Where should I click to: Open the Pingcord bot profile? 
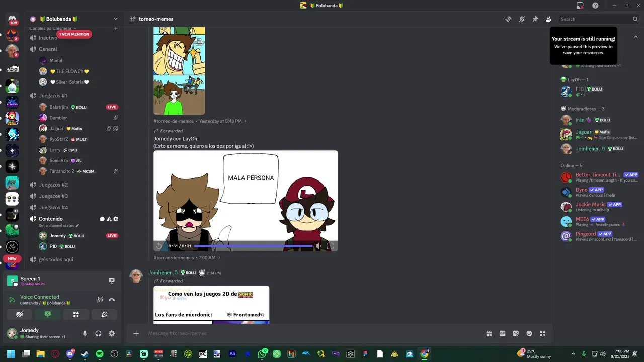click(x=600, y=236)
